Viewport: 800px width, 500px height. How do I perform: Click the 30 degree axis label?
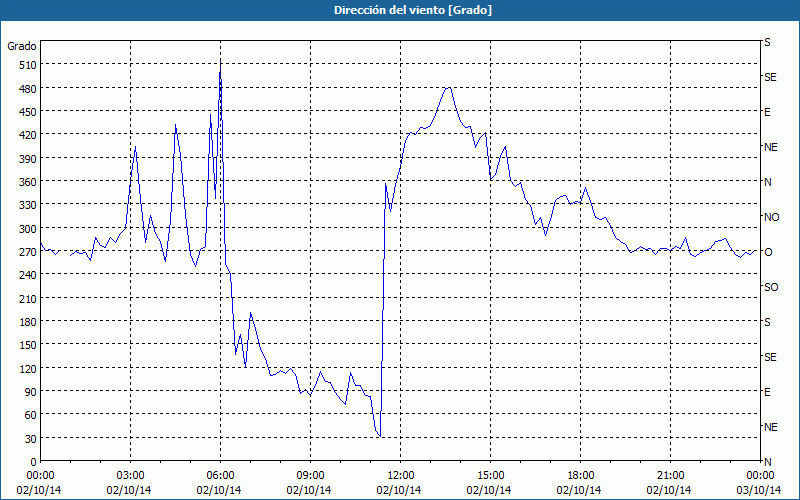(30, 438)
